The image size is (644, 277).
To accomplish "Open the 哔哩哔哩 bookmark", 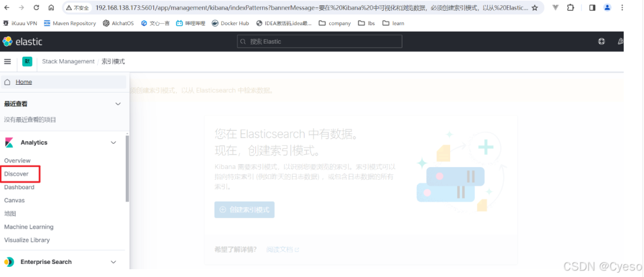I will pos(191,23).
